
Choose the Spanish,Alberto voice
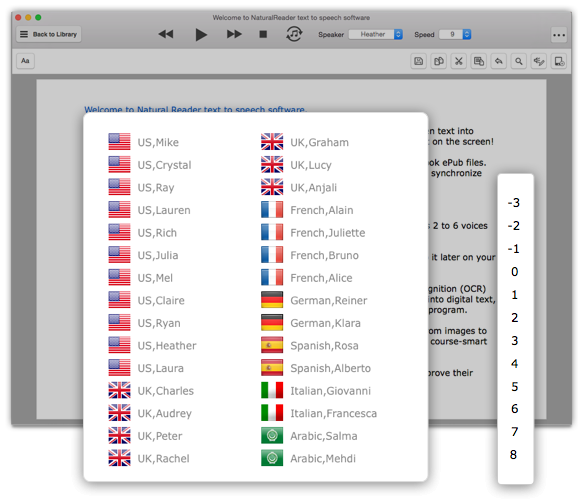[x=316, y=368]
